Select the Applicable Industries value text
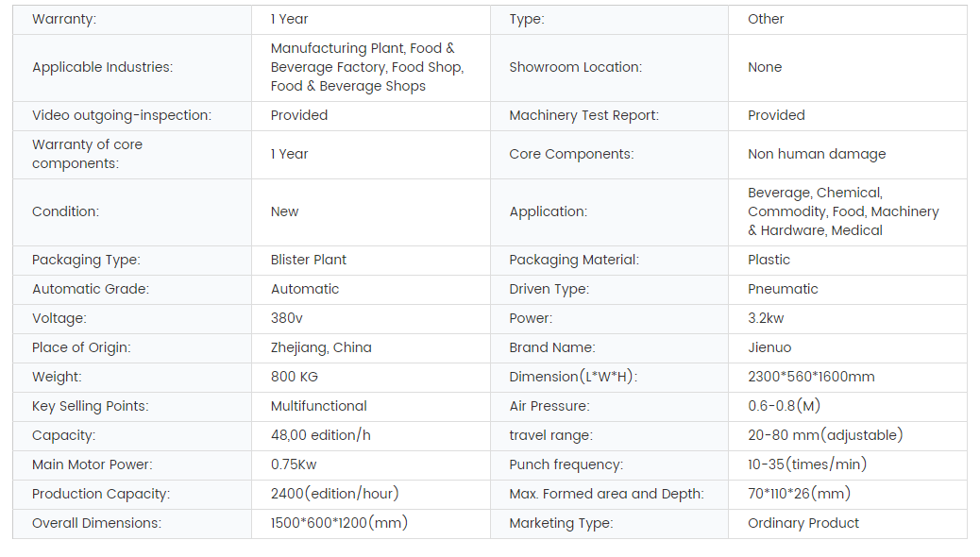This screenshot has width=980, height=557. click(x=367, y=67)
